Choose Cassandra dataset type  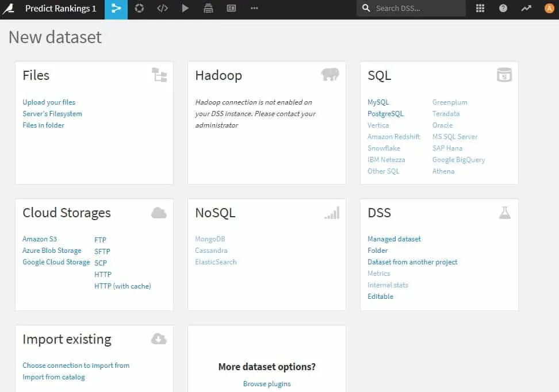211,251
